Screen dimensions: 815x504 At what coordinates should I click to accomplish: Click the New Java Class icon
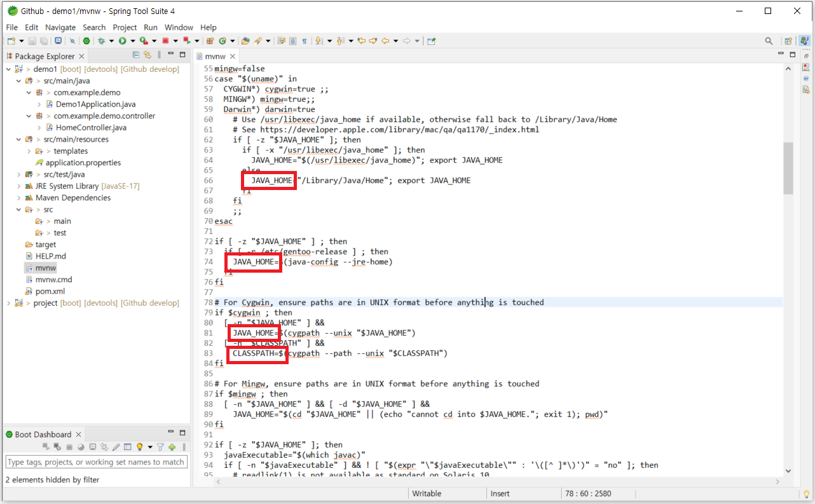[223, 41]
